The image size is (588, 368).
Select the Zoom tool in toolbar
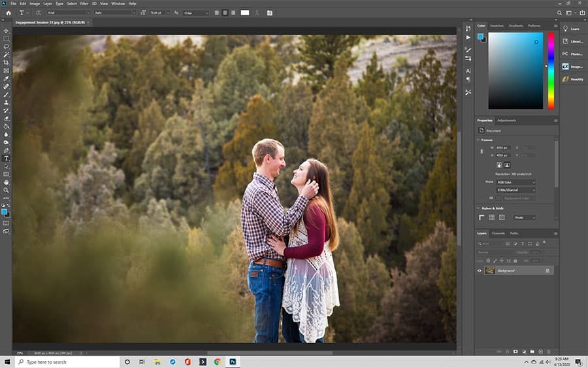(x=7, y=190)
